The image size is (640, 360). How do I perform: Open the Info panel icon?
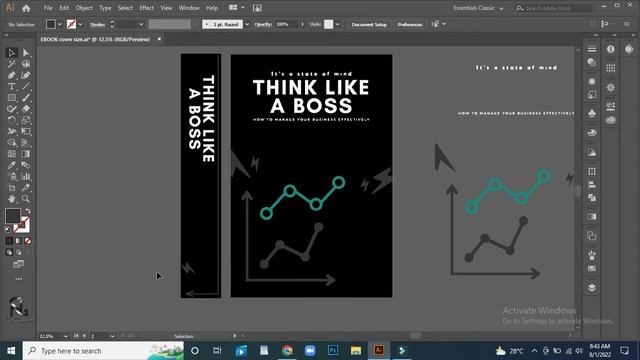611,49
